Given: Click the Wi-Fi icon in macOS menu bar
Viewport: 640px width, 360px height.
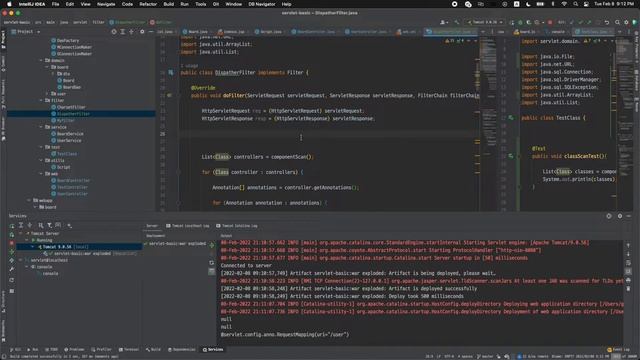Looking at the screenshot, I should (x=564, y=4).
